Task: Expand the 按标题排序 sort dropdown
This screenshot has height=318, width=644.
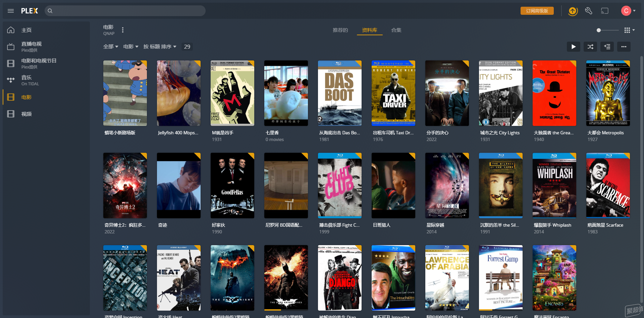Action: (x=160, y=47)
